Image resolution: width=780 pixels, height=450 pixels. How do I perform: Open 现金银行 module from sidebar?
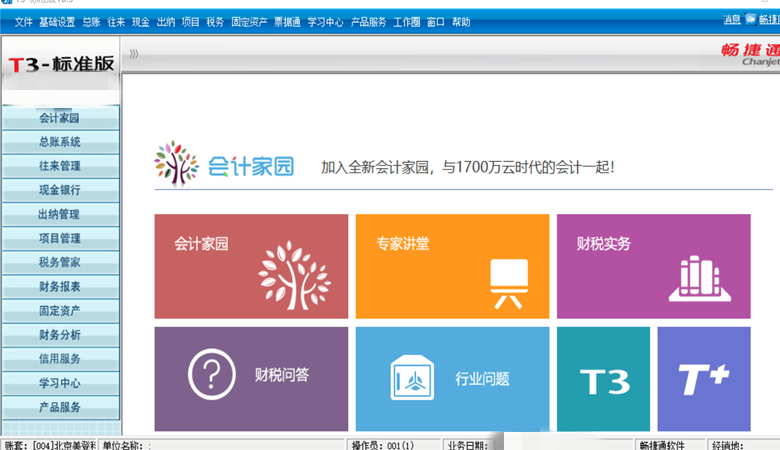(x=60, y=190)
